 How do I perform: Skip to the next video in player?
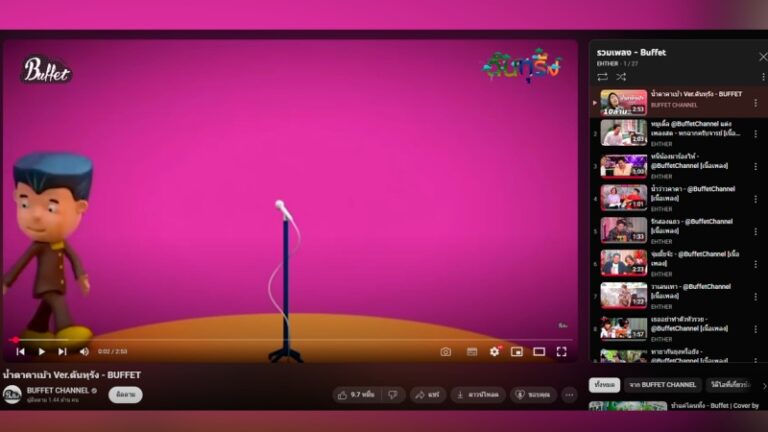[62, 352]
